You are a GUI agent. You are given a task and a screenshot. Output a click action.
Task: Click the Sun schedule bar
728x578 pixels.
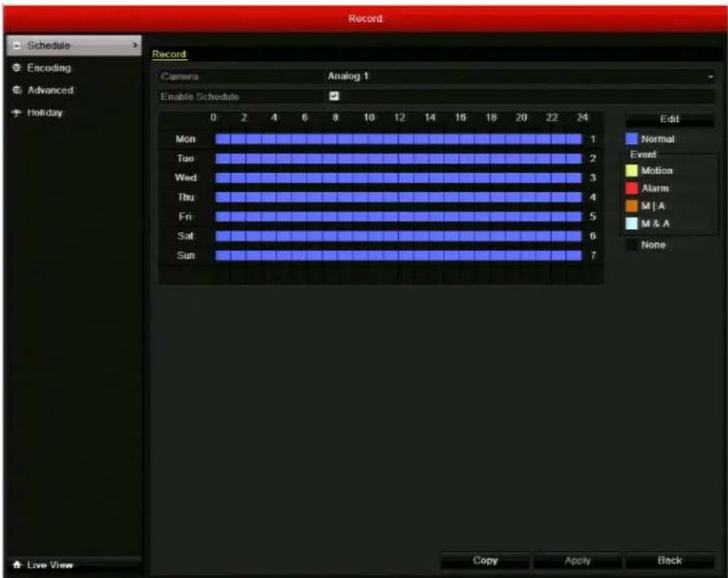(x=399, y=255)
